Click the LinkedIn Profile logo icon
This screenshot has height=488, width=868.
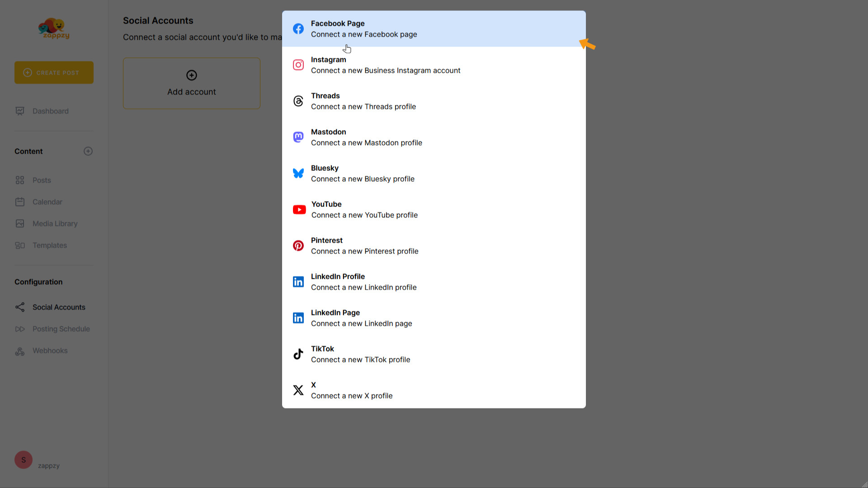point(298,282)
